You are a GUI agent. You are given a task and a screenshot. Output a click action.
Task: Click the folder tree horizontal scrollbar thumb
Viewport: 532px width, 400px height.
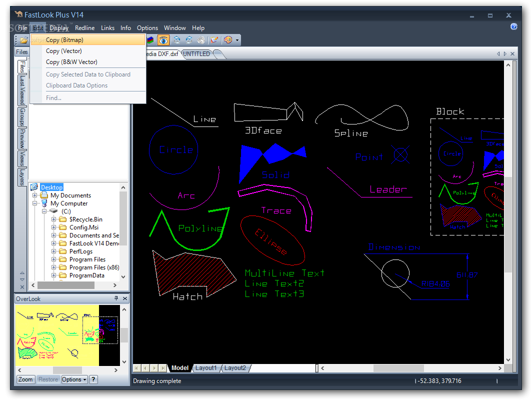66,285
